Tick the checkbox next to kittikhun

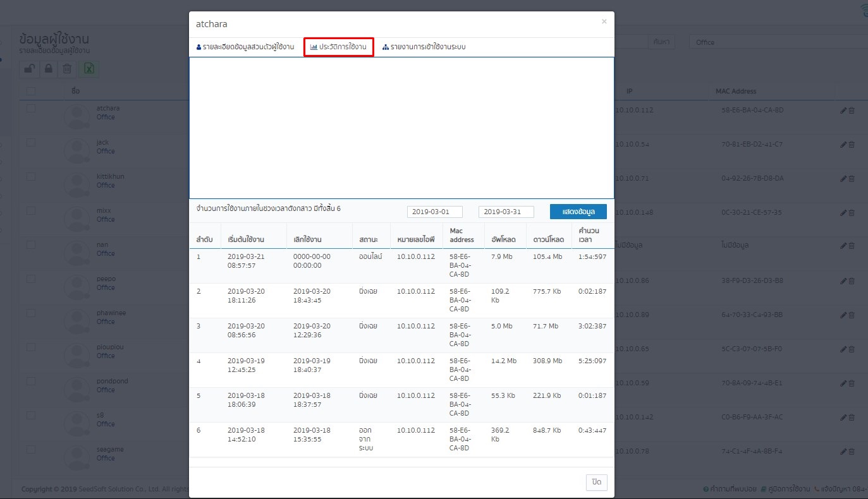(x=30, y=177)
